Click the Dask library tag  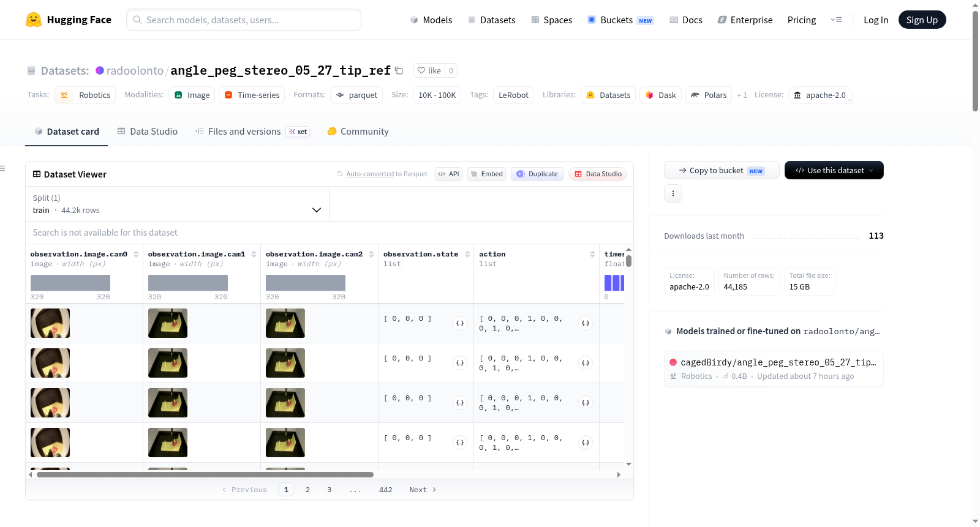661,95
